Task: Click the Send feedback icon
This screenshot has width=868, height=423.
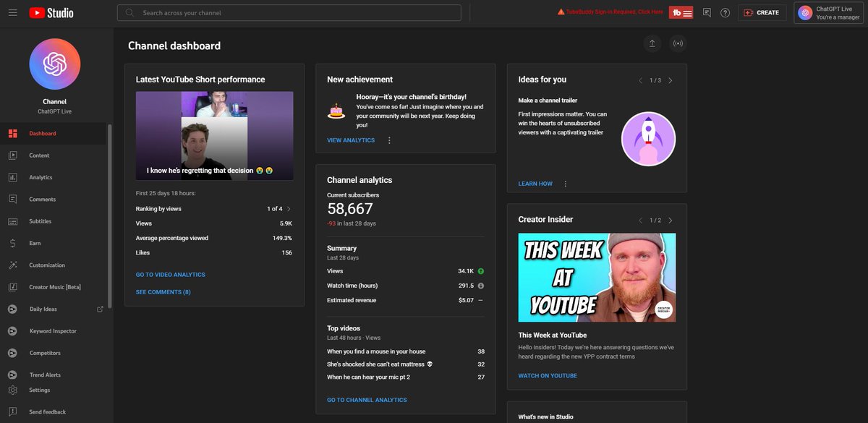Action: click(12, 412)
